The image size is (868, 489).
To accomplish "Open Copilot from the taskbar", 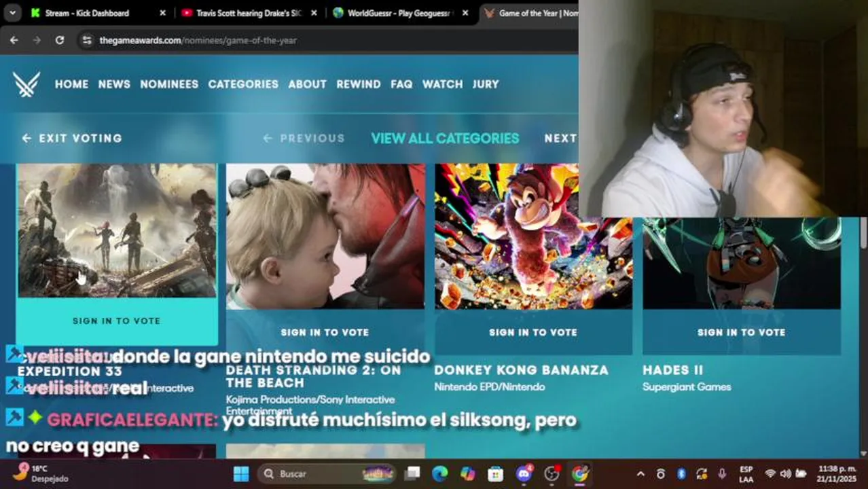I will click(467, 474).
